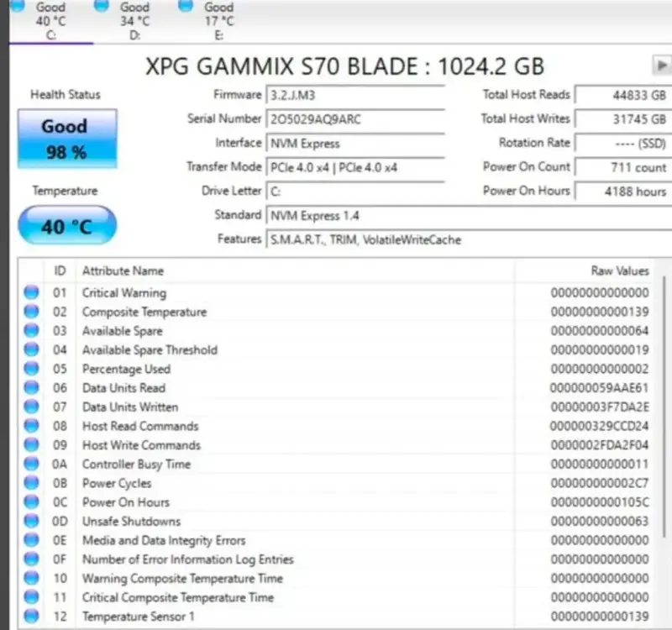This screenshot has height=630, width=672.
Task: Select the Composite Temperature attribute name
Action: (x=144, y=312)
